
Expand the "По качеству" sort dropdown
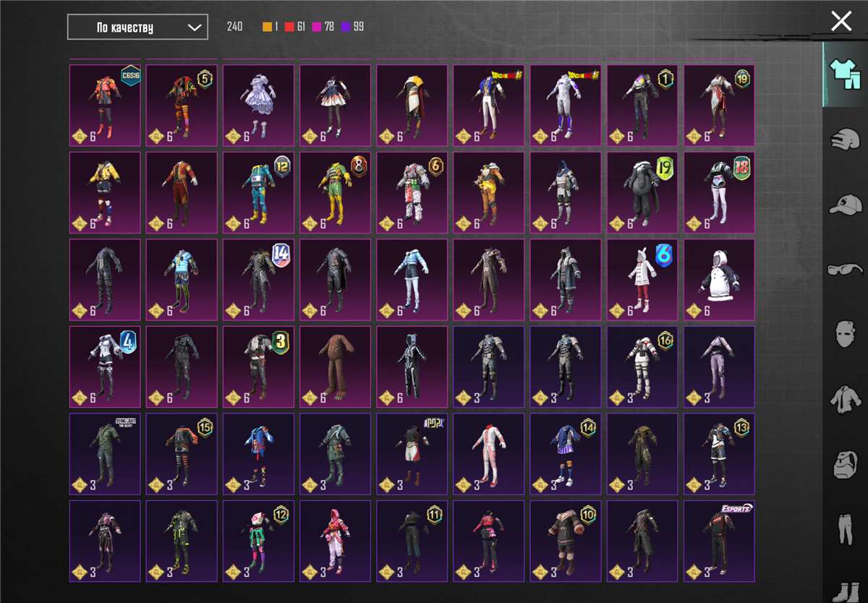pyautogui.click(x=137, y=27)
